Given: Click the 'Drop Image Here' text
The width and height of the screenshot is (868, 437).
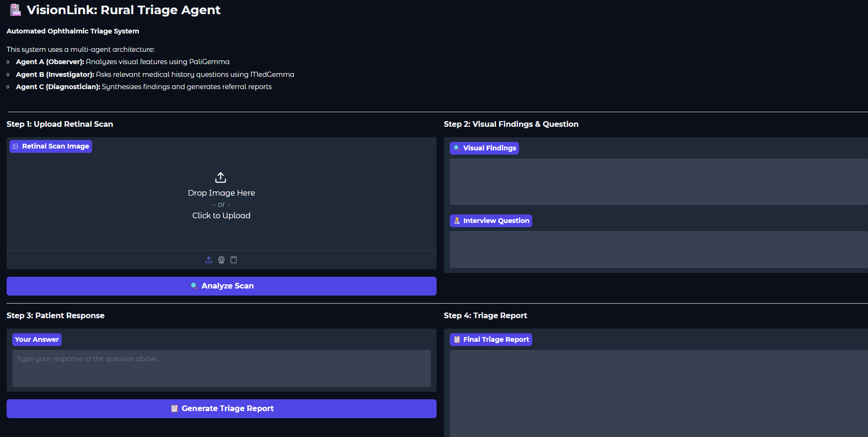Looking at the screenshot, I should point(221,193).
